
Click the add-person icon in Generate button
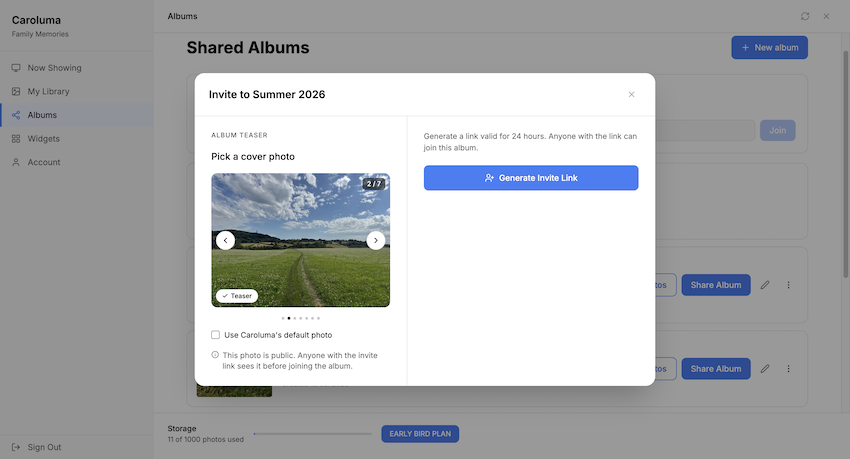coord(489,178)
